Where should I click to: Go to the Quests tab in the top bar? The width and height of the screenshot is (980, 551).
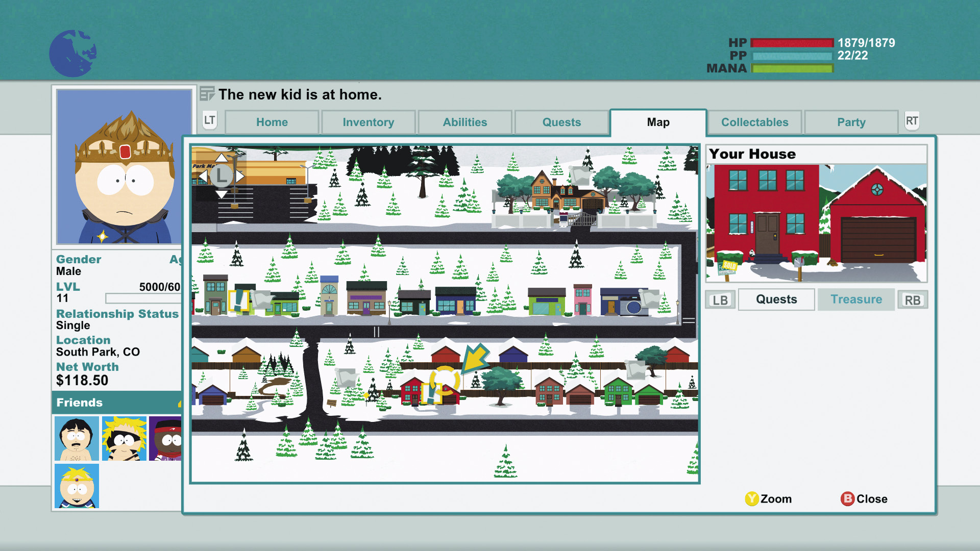point(561,122)
